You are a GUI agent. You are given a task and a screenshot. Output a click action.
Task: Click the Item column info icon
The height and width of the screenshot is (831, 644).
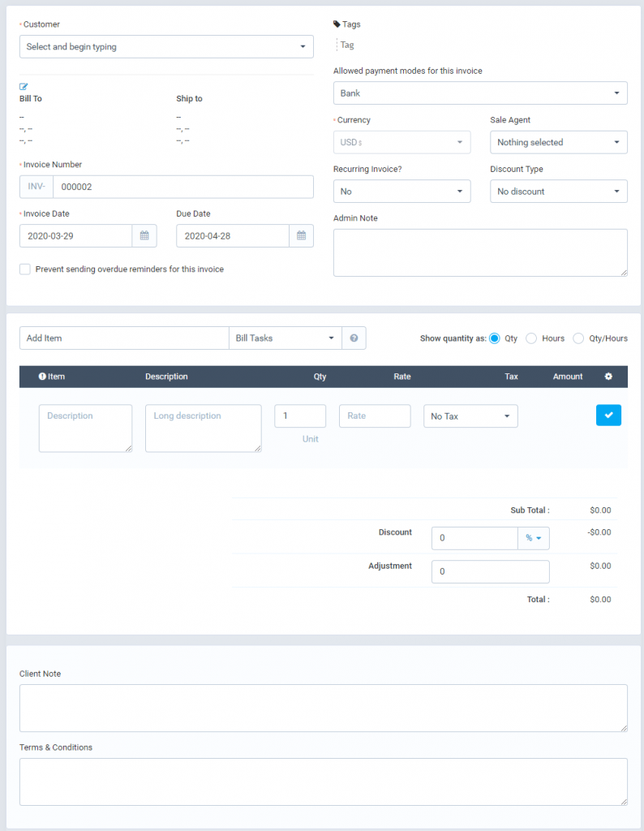pos(42,377)
